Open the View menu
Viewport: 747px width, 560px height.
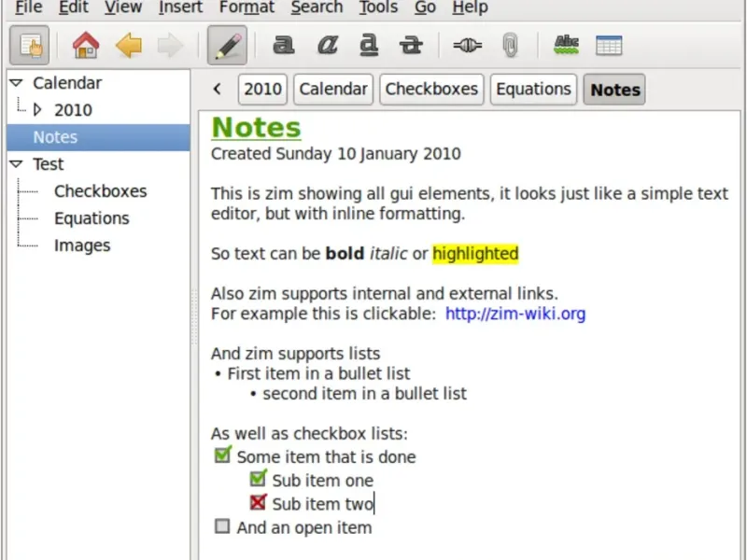(123, 7)
